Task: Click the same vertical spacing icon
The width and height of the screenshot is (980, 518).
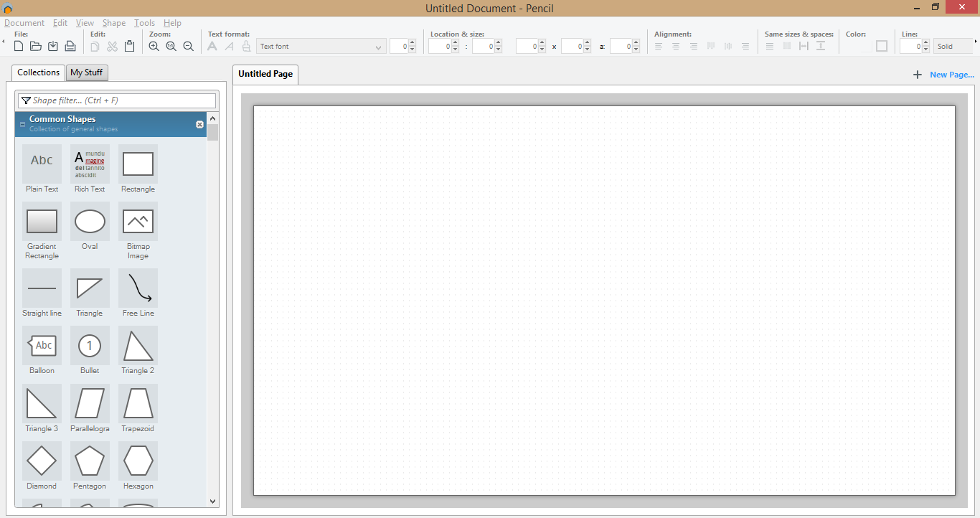Action: point(821,47)
